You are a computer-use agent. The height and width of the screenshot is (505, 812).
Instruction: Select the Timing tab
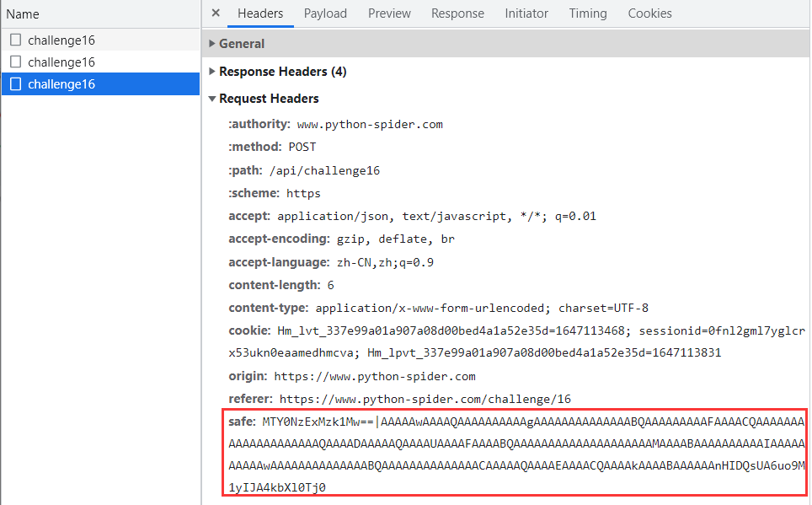click(587, 13)
